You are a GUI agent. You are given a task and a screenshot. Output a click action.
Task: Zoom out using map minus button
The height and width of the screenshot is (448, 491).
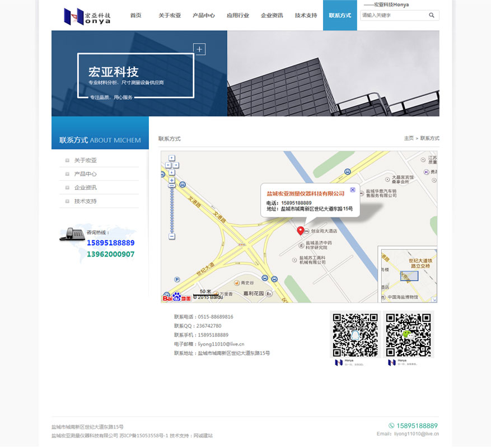tap(172, 236)
